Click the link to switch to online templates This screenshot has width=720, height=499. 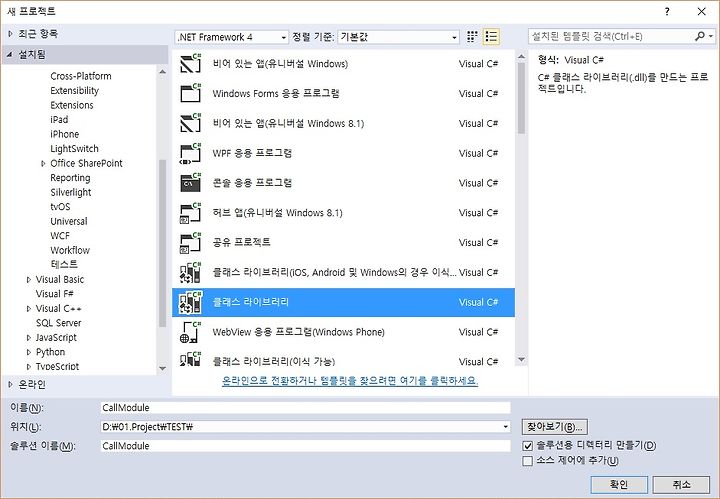click(350, 381)
